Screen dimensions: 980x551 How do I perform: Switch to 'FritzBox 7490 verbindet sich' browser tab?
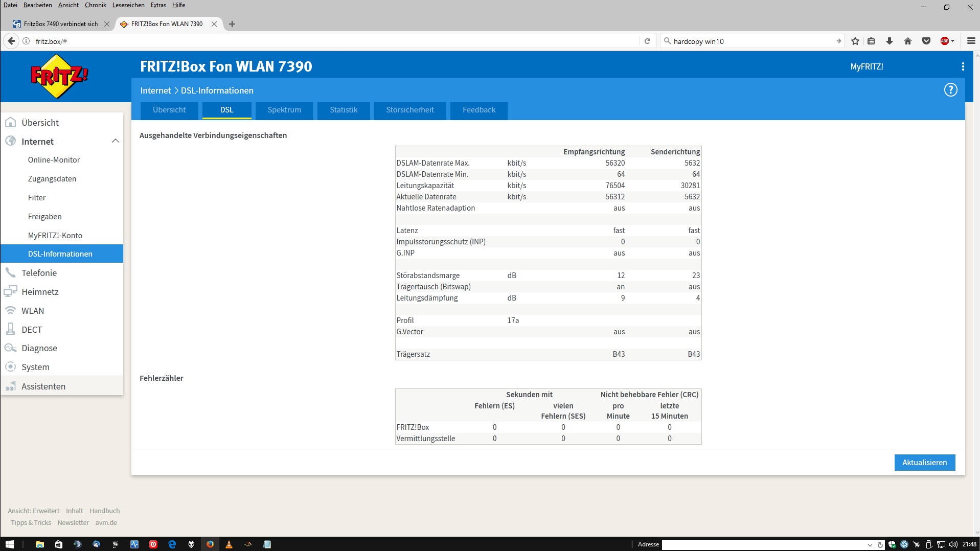(61, 24)
